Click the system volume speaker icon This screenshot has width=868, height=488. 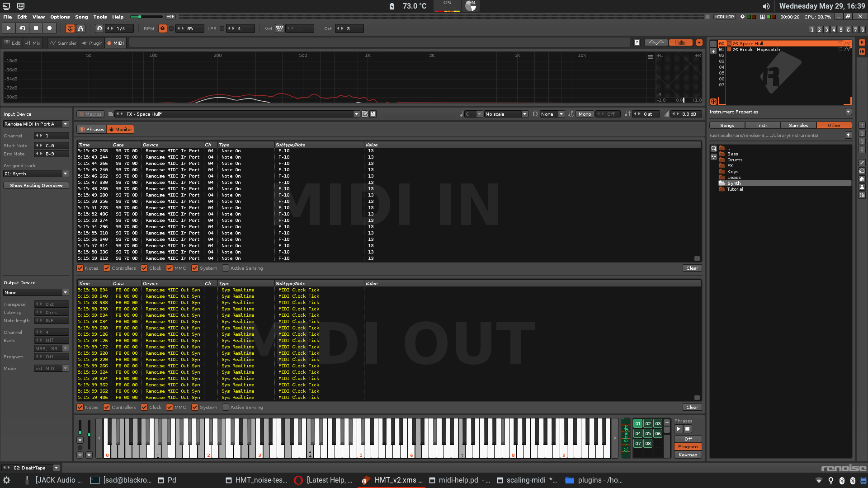[x=766, y=6]
